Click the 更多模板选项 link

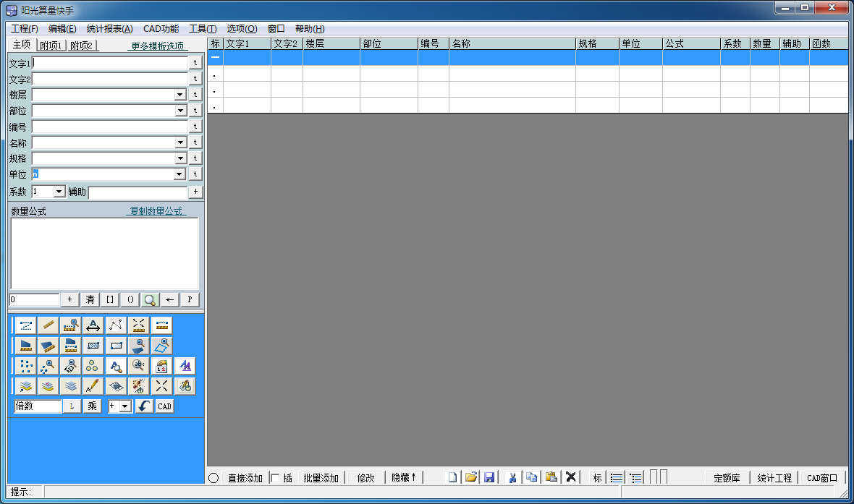click(157, 46)
